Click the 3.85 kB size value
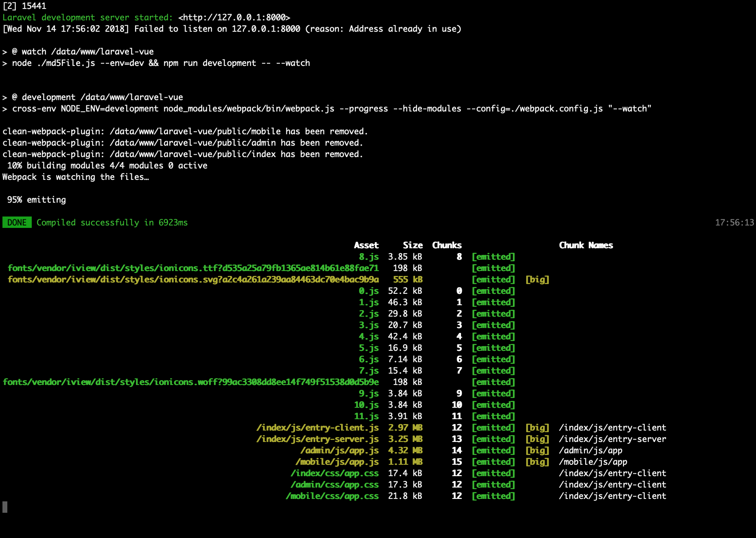The width and height of the screenshot is (756, 538). pyautogui.click(x=405, y=257)
